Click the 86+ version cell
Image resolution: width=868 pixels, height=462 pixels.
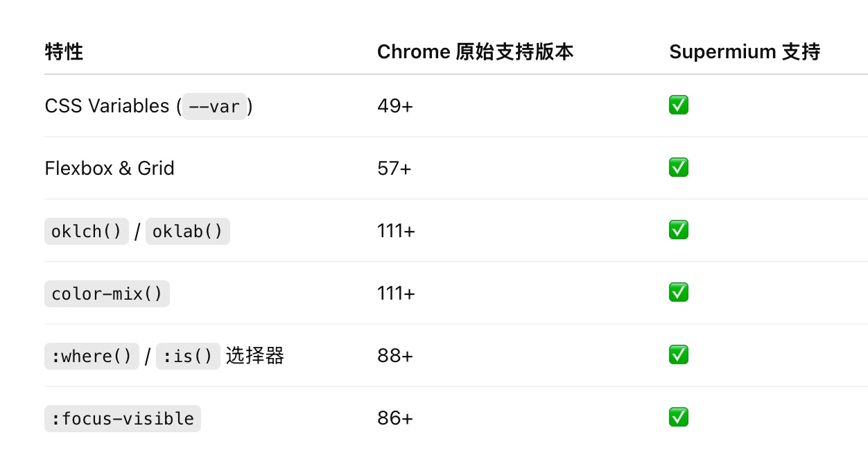click(395, 418)
